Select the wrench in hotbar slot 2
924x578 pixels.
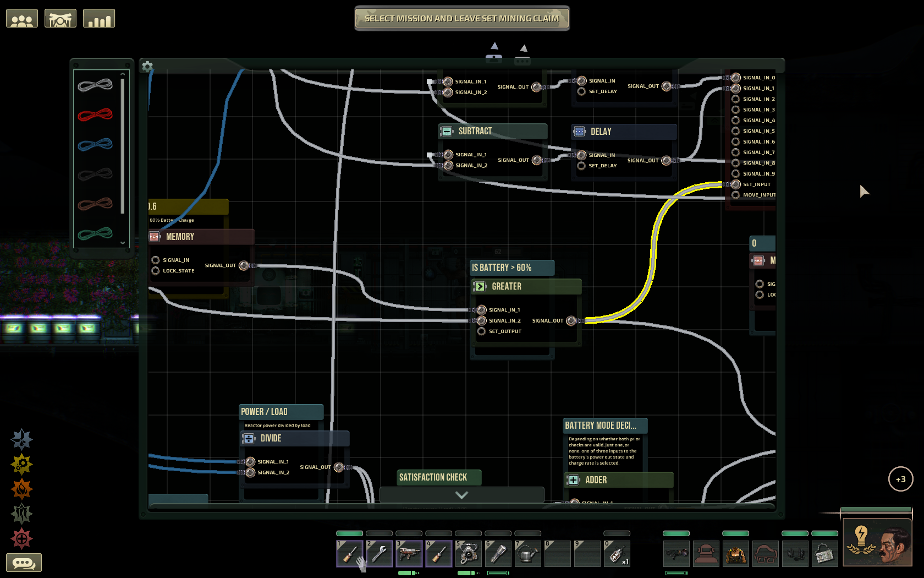point(380,553)
